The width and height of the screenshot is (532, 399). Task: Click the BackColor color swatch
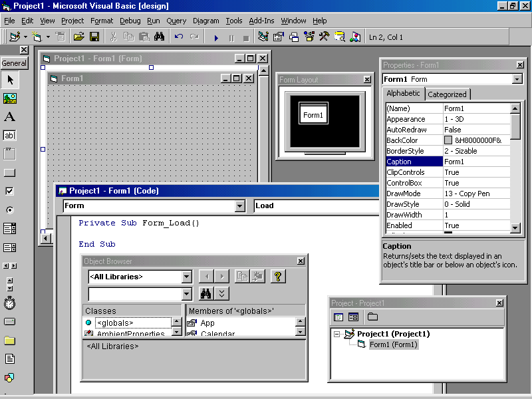point(448,140)
